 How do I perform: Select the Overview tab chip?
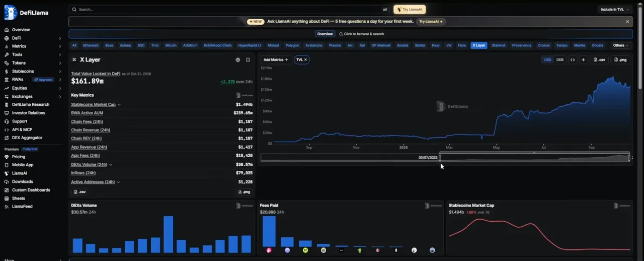click(x=325, y=34)
